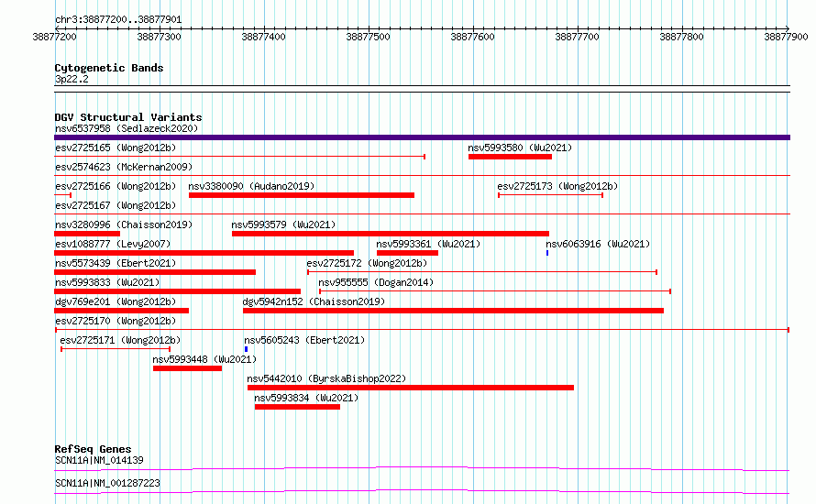
Task: Select nsv5993833 (Wu2021) label
Action: point(107,282)
